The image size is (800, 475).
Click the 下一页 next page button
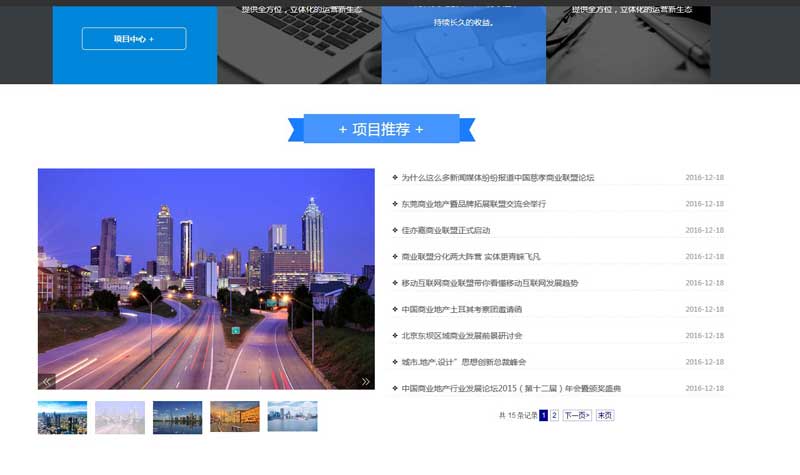pyautogui.click(x=577, y=415)
